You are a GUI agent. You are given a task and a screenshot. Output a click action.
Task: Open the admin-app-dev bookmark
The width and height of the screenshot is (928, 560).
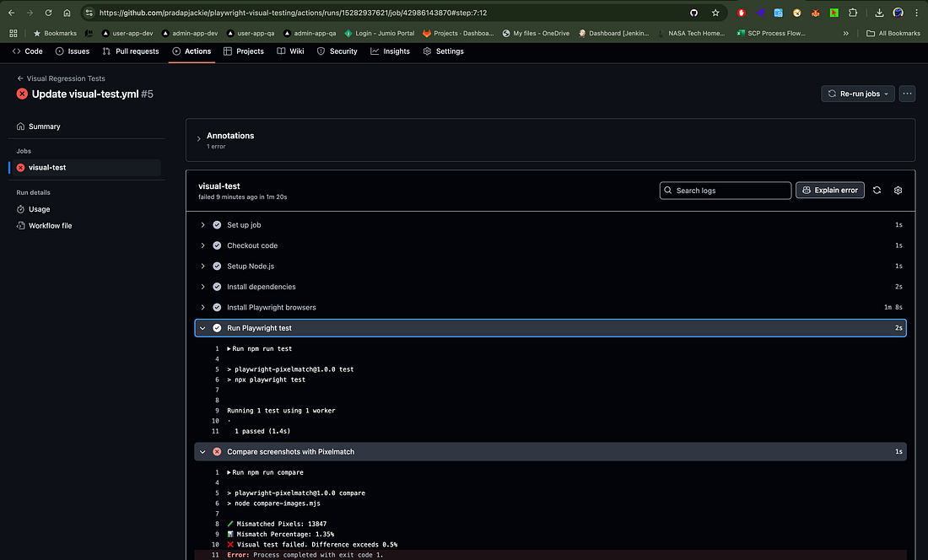pyautogui.click(x=189, y=33)
